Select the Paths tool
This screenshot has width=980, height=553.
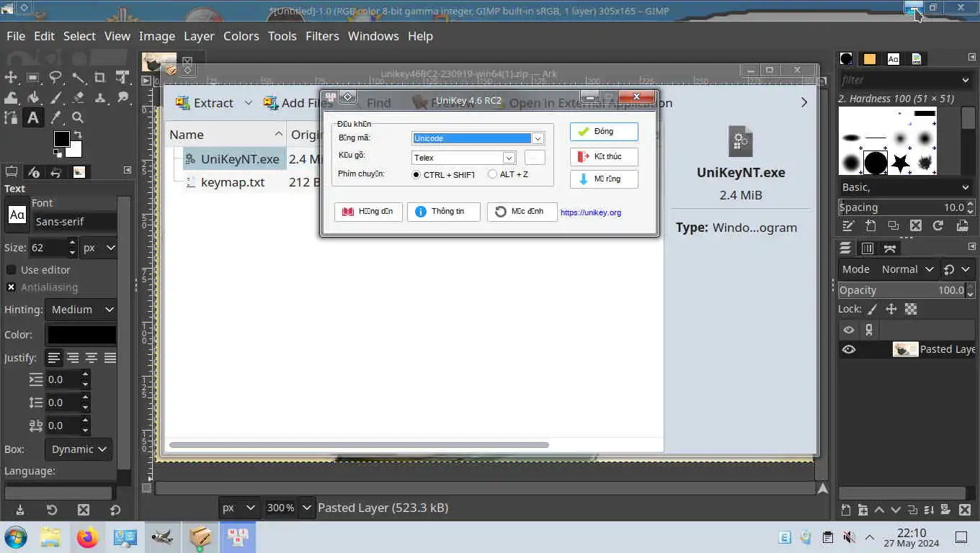pyautogui.click(x=11, y=117)
